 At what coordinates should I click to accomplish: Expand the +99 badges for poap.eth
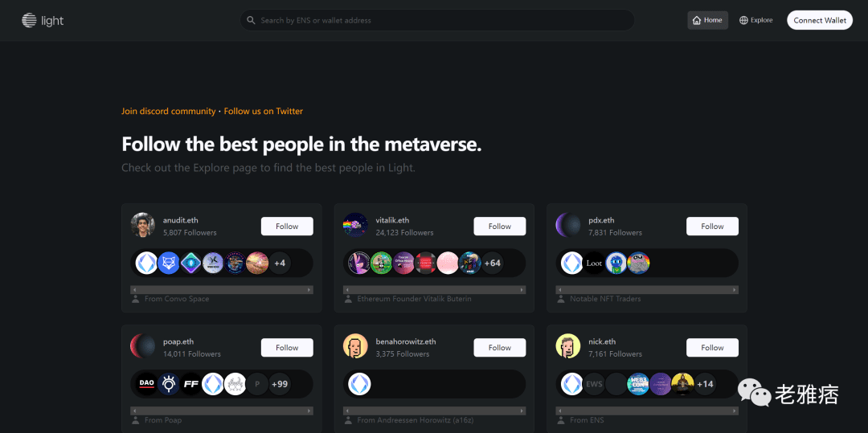(280, 384)
